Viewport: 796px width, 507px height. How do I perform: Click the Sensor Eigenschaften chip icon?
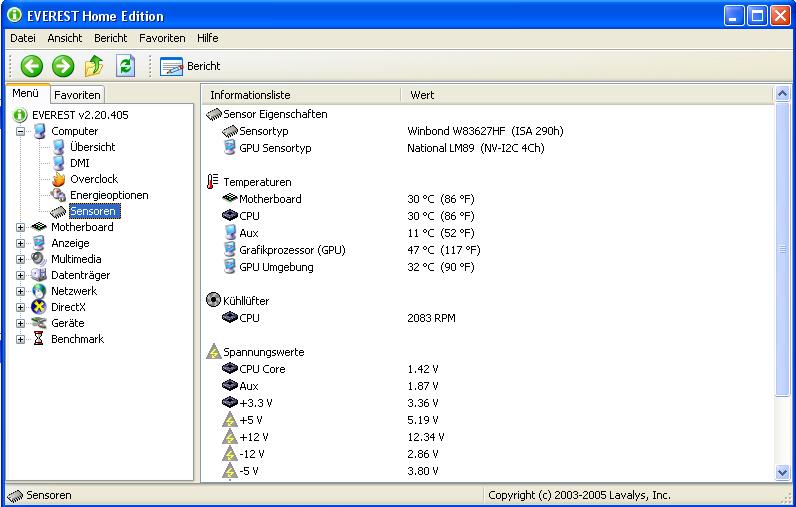[214, 114]
